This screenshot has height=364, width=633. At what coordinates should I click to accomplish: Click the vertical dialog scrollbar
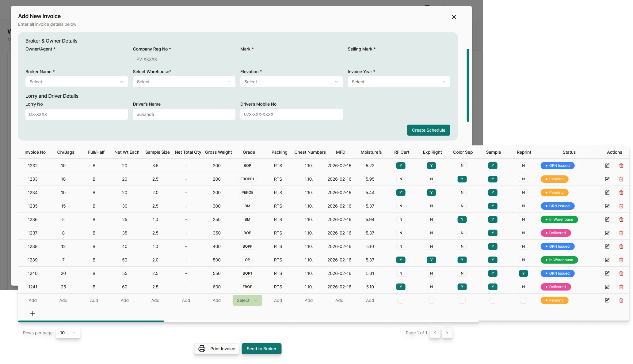point(468,85)
